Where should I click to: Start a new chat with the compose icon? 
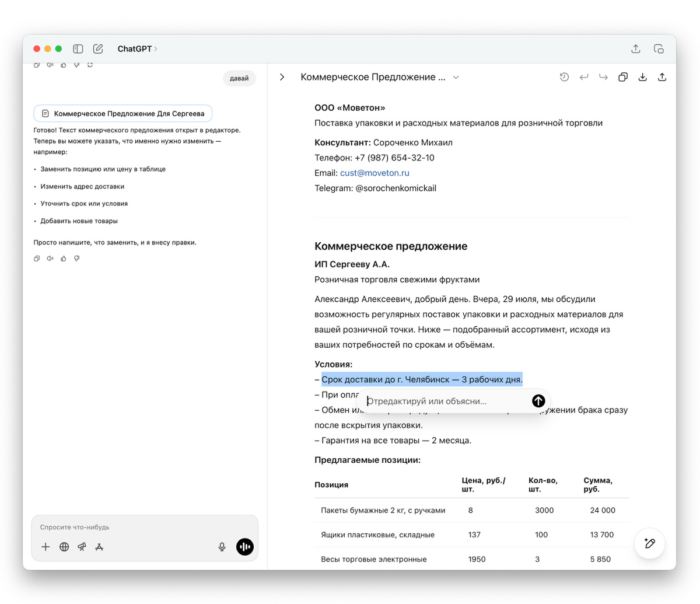click(98, 48)
